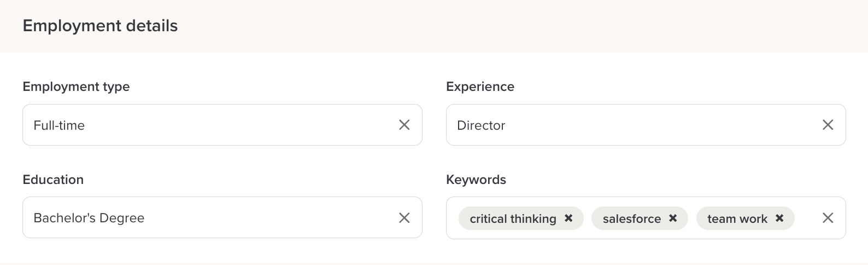The width and height of the screenshot is (868, 265).
Task: Select the salesforce tag text
Action: tap(631, 218)
